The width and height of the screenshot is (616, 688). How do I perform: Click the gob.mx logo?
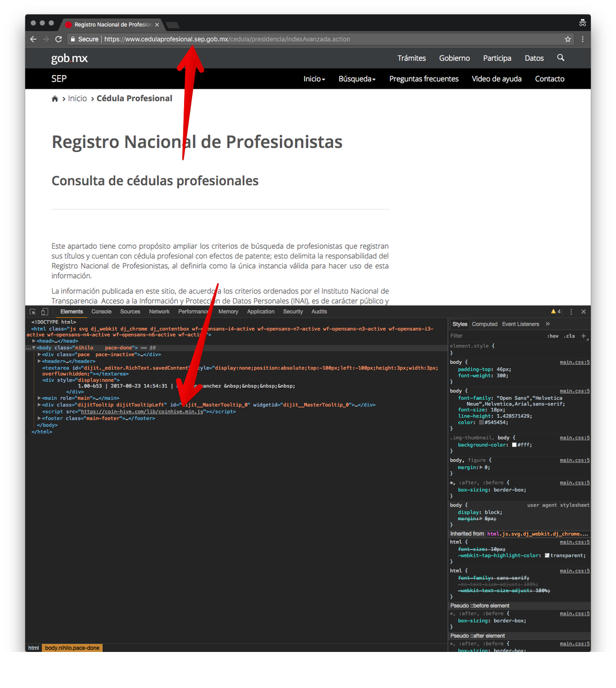click(69, 58)
